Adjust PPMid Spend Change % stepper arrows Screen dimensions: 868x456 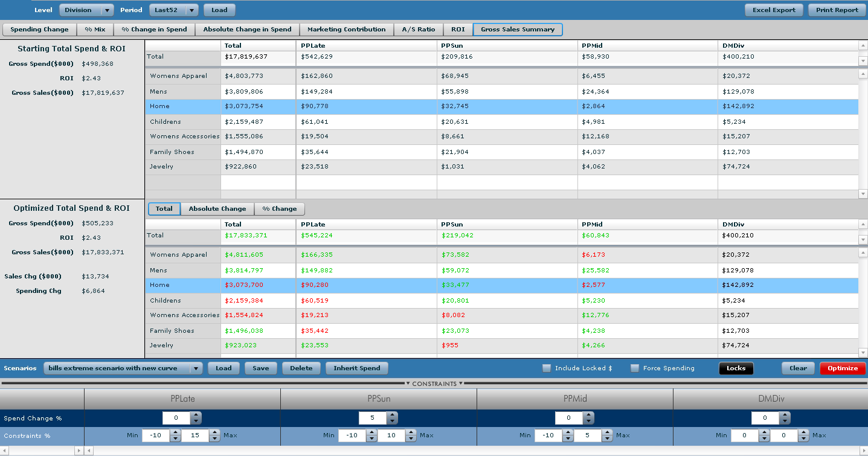click(588, 418)
